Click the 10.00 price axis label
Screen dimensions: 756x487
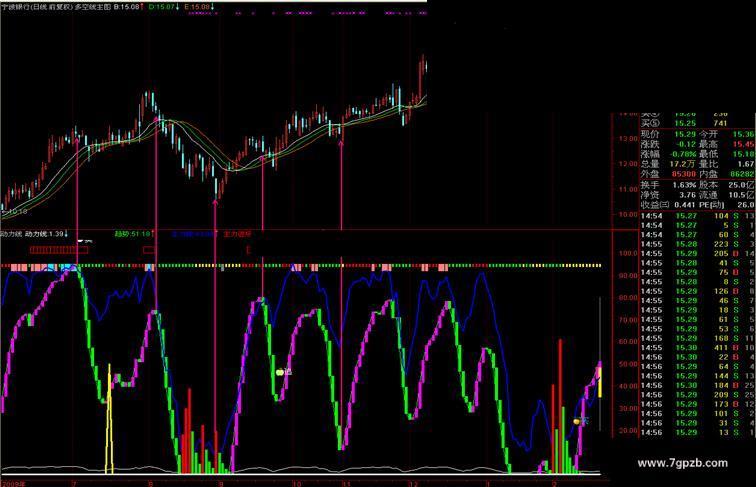[x=628, y=215]
